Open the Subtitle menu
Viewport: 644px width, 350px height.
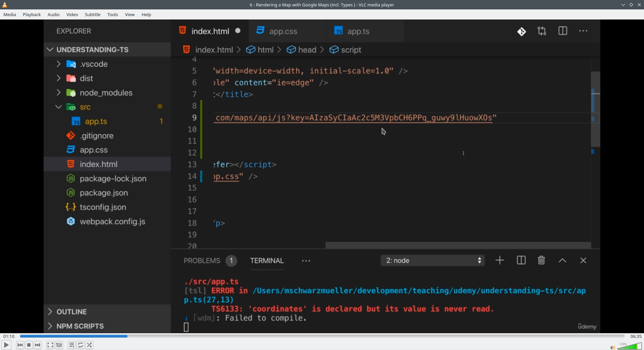click(93, 14)
